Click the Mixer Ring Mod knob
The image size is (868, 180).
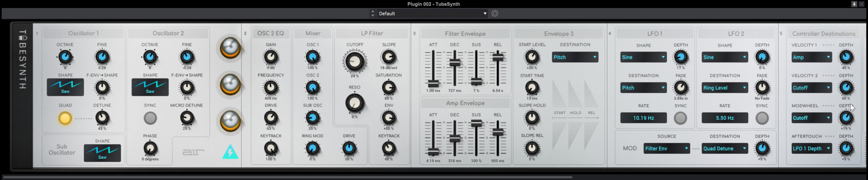click(312, 148)
